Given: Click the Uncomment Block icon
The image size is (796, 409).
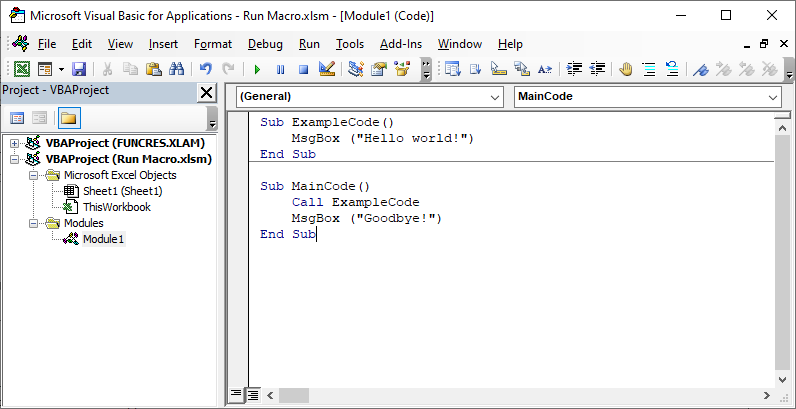Looking at the screenshot, I should pos(672,69).
